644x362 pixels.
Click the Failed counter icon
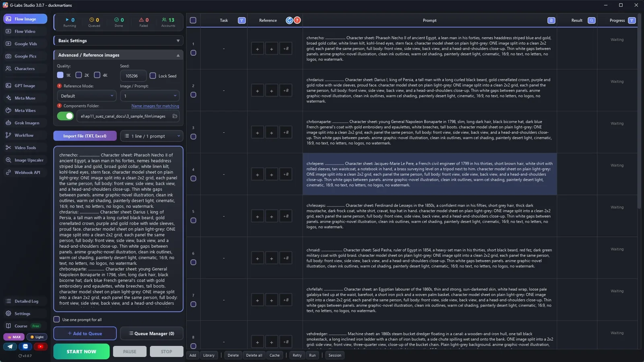click(x=141, y=20)
